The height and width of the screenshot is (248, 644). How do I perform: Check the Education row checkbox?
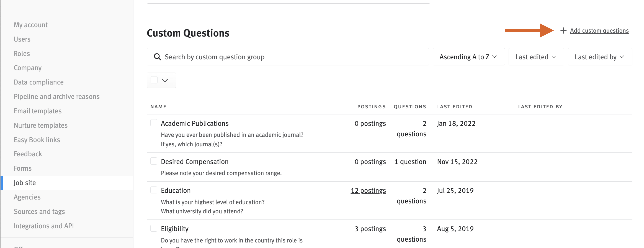pyautogui.click(x=154, y=190)
